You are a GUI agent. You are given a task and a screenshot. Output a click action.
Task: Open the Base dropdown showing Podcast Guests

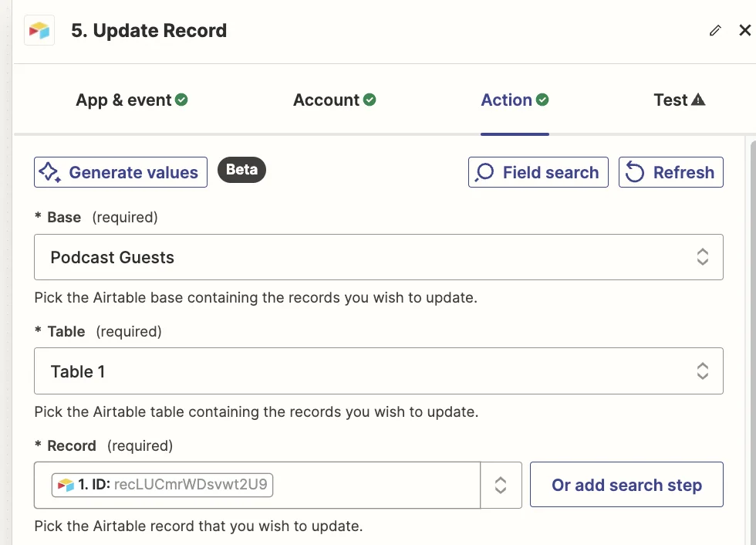(379, 257)
